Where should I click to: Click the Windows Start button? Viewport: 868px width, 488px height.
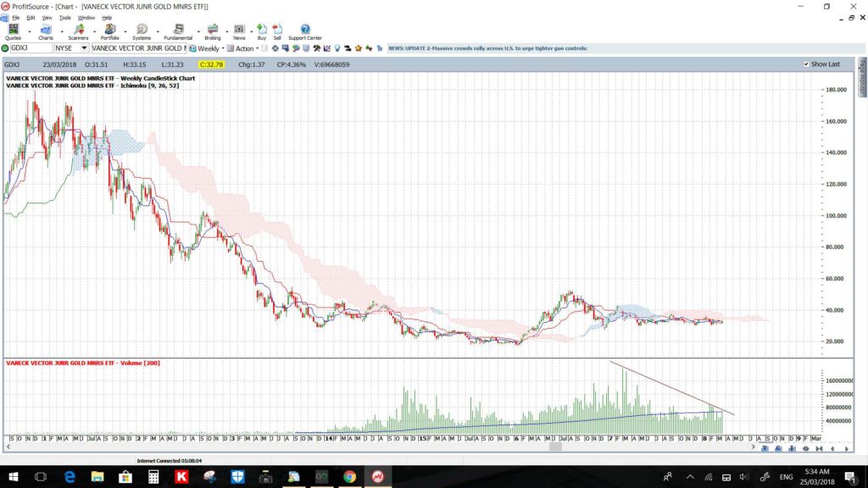coord(13,476)
